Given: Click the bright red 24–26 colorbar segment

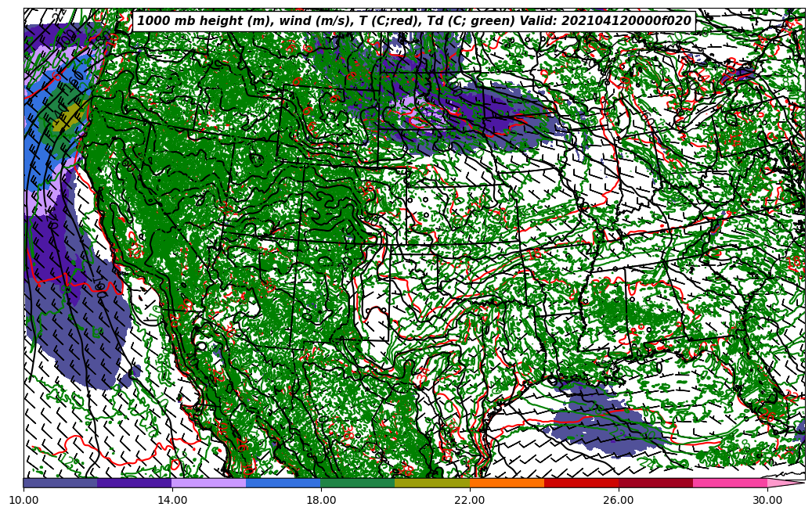Looking at the screenshot, I should [581, 483].
